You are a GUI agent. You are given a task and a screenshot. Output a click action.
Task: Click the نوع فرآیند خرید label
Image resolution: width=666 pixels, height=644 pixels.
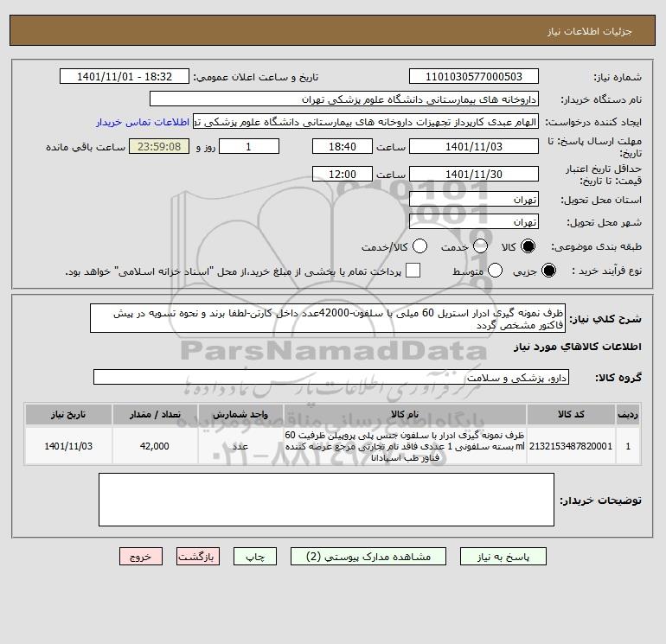tap(606, 271)
